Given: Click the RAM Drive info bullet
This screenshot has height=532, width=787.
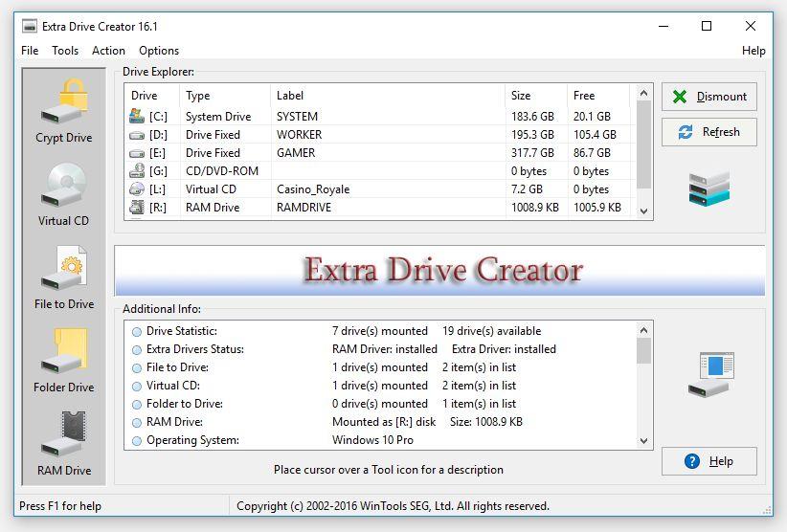Looking at the screenshot, I should tap(137, 422).
